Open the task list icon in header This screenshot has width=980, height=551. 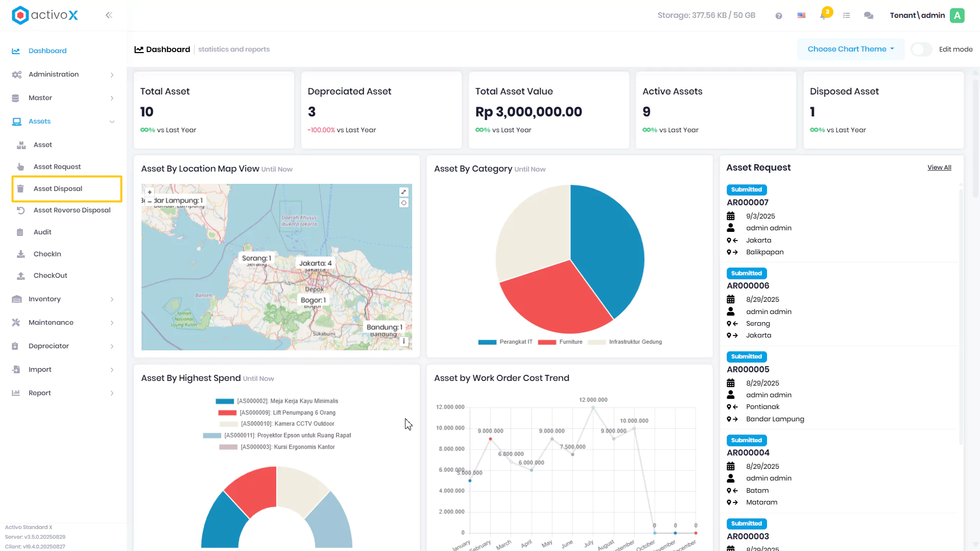tap(847, 15)
